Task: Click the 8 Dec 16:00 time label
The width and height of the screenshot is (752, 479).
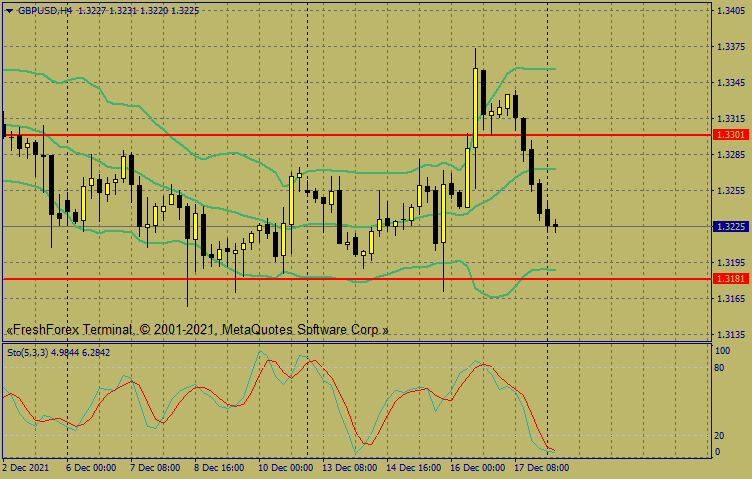Action: (x=219, y=467)
